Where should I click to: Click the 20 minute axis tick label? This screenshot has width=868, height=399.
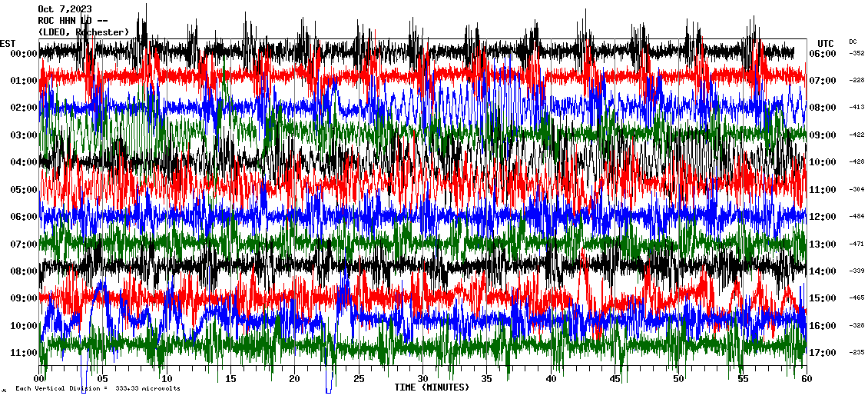point(294,379)
